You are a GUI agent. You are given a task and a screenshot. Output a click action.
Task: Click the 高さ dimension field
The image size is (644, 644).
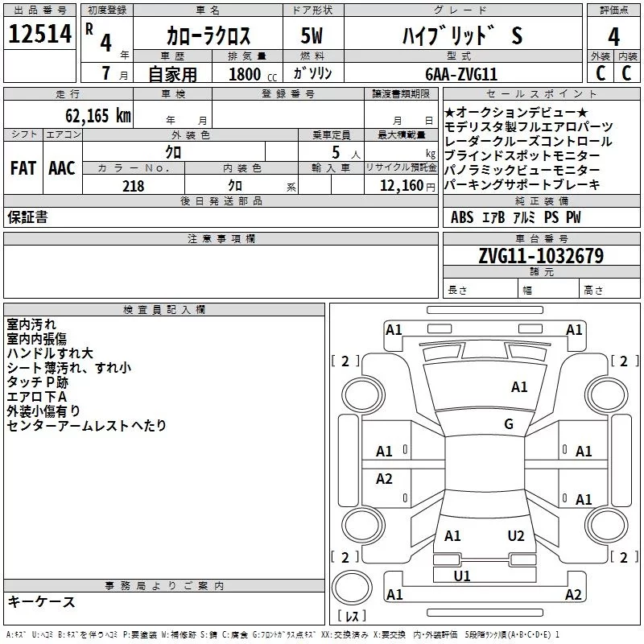click(x=609, y=289)
